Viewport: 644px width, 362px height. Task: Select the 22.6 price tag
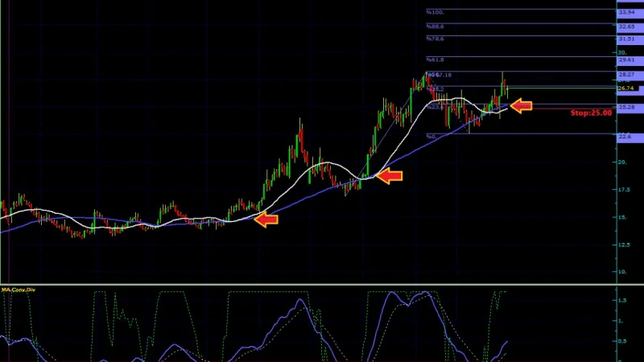click(x=627, y=136)
